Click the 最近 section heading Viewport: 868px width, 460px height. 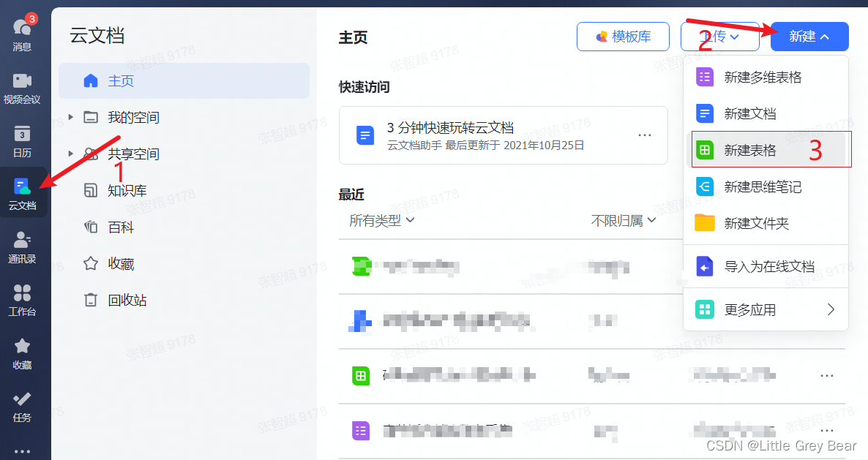pyautogui.click(x=351, y=195)
